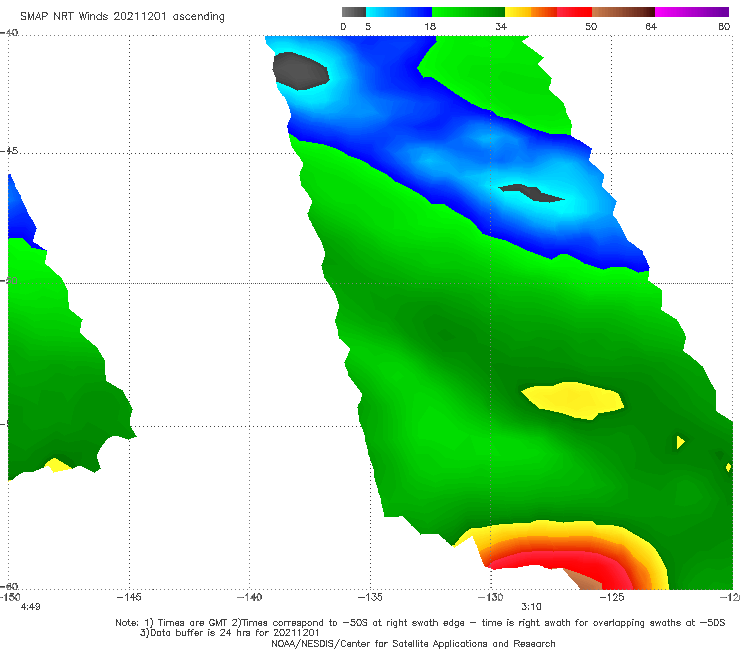Click the longitude label '-125'
The width and height of the screenshot is (740, 650).
pyautogui.click(x=612, y=597)
